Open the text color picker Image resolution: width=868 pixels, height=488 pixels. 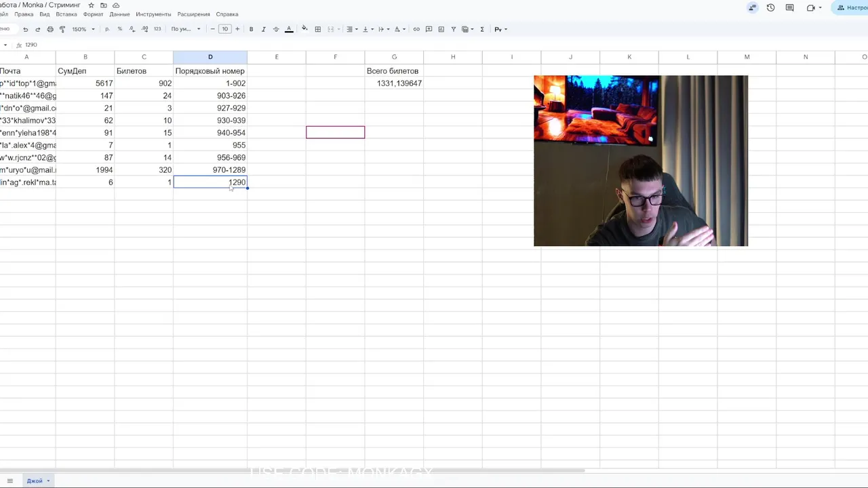point(289,29)
